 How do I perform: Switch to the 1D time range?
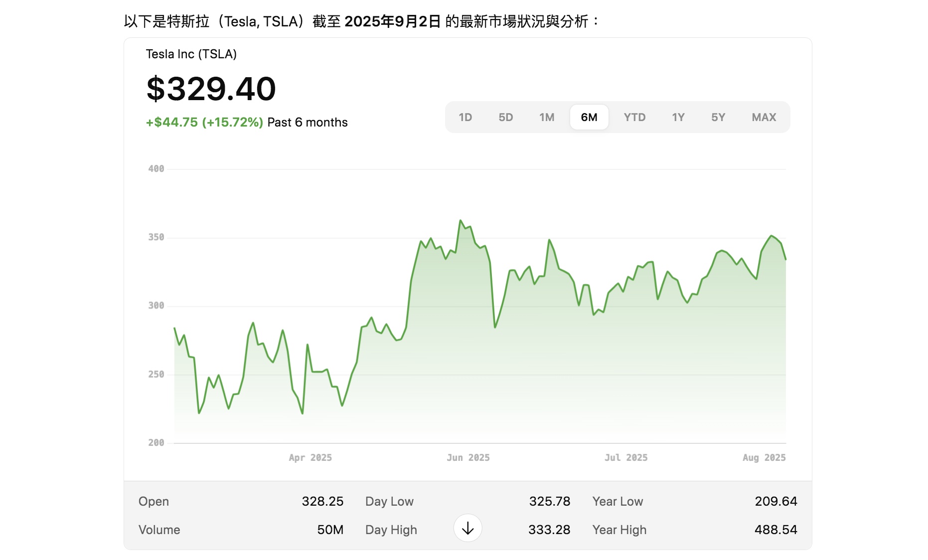click(x=465, y=118)
